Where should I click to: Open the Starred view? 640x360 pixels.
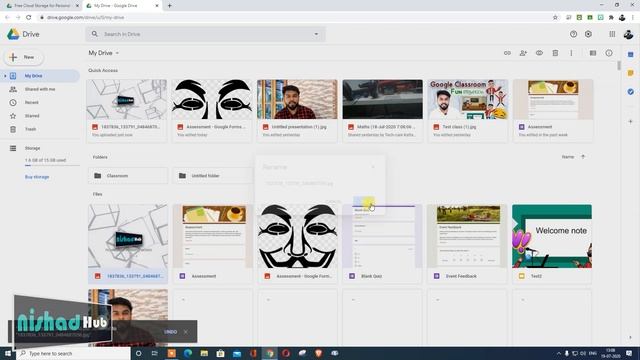point(32,116)
